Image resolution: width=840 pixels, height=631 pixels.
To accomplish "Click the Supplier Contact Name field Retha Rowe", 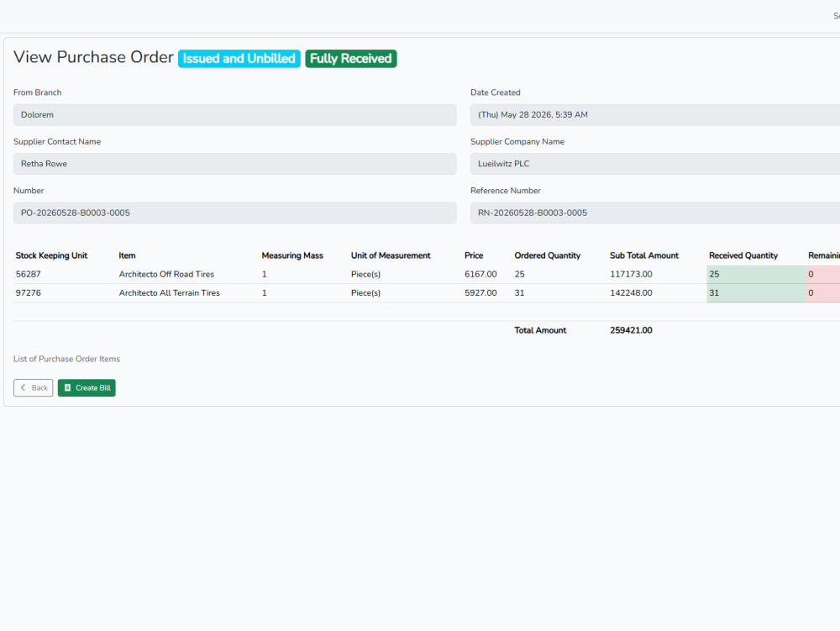I will [x=234, y=164].
